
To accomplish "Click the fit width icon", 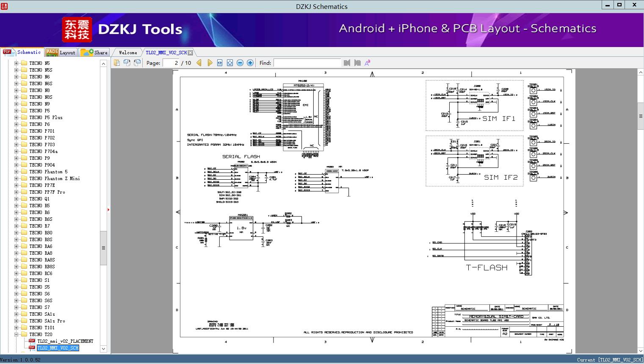I will pyautogui.click(x=220, y=63).
